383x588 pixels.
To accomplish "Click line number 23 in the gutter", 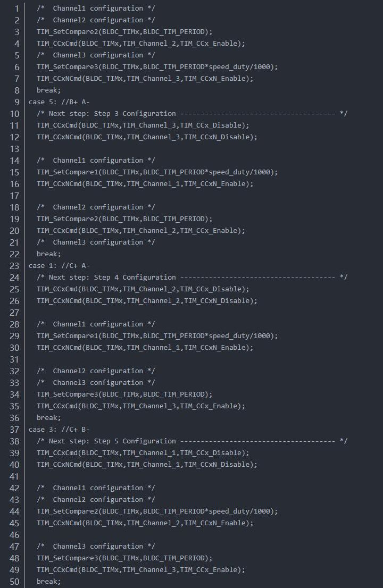I will pos(14,266).
